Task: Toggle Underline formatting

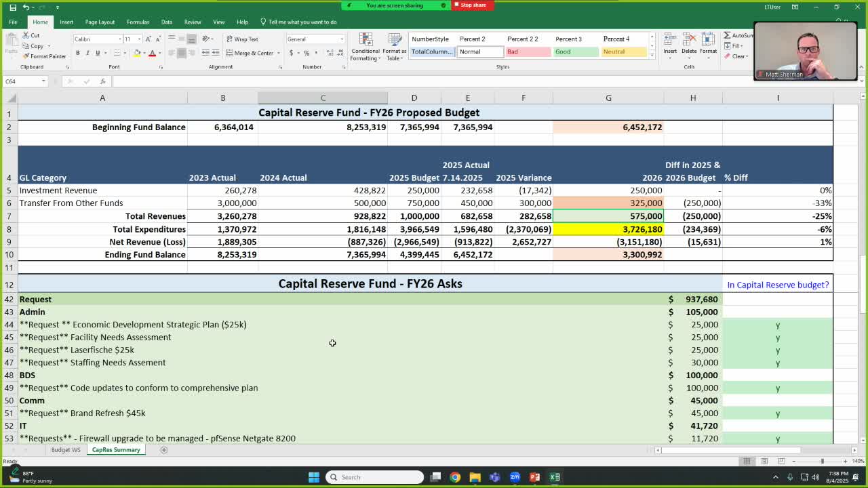Action: pos(98,53)
